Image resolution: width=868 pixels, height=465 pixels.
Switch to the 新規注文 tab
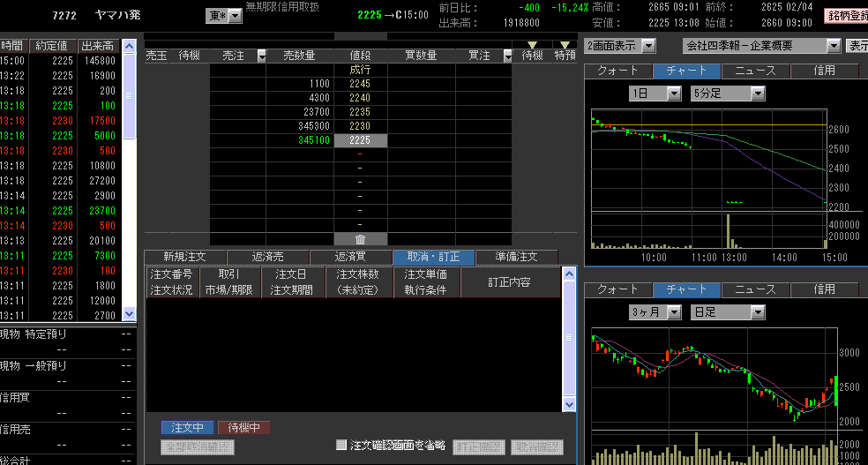click(x=183, y=257)
